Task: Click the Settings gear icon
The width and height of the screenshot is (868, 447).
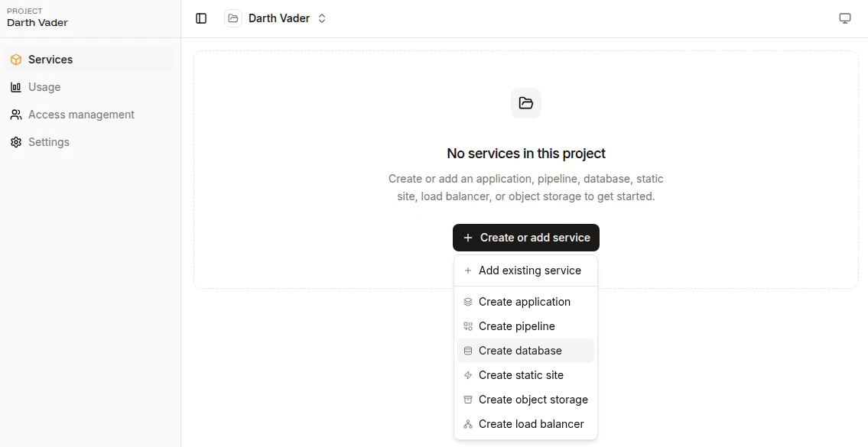Action: (x=16, y=142)
